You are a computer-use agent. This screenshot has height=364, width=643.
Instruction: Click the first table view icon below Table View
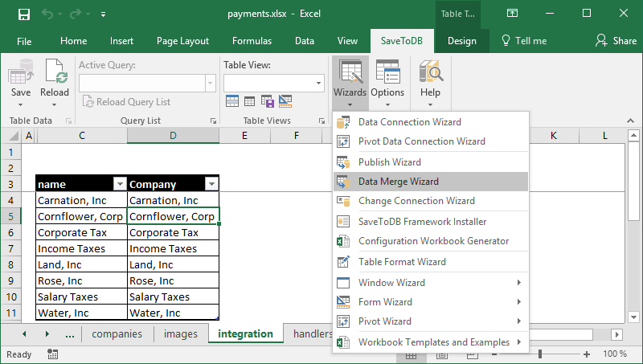point(232,100)
